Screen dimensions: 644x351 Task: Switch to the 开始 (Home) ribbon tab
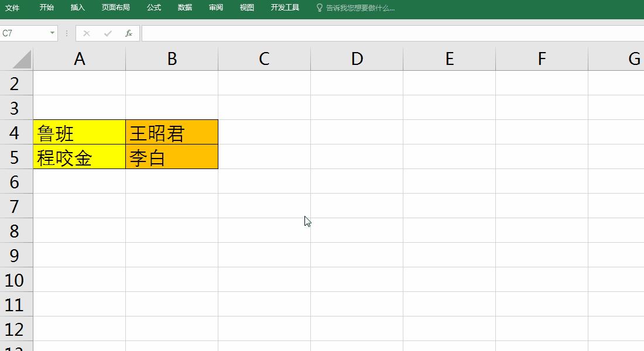[46, 8]
